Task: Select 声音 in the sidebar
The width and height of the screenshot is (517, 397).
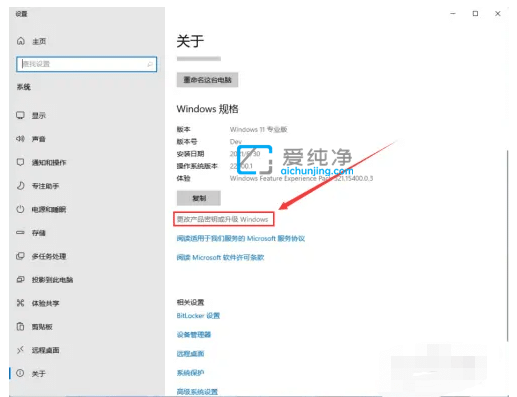Action: [x=39, y=139]
